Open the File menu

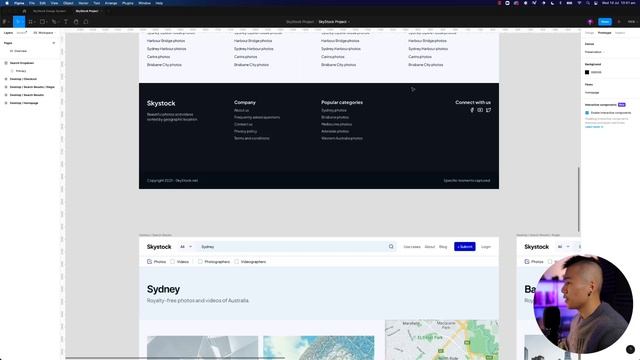pos(32,3)
